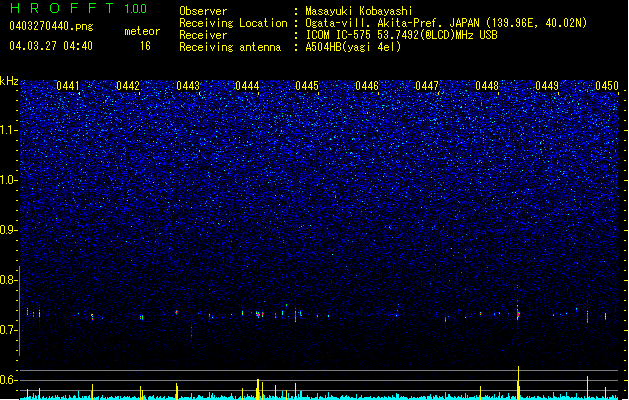Click observer name Masayuki Kobayashi
The width and height of the screenshot is (629, 400).
(359, 11)
